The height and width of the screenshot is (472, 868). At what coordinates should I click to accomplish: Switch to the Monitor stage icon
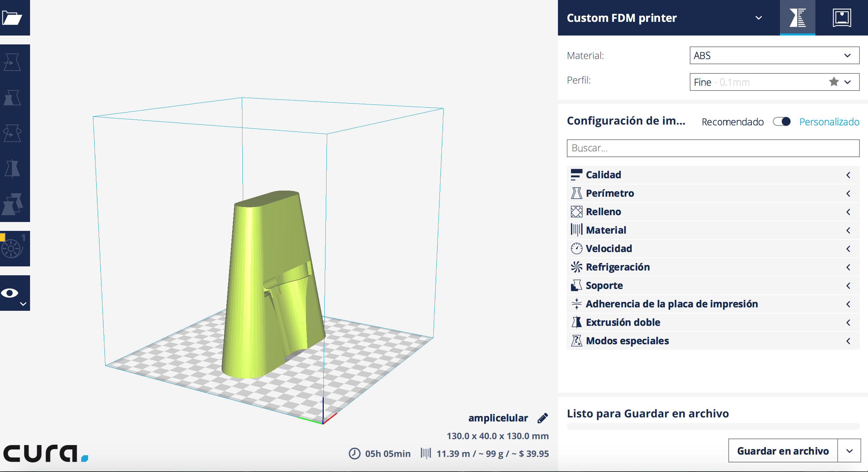842,17
